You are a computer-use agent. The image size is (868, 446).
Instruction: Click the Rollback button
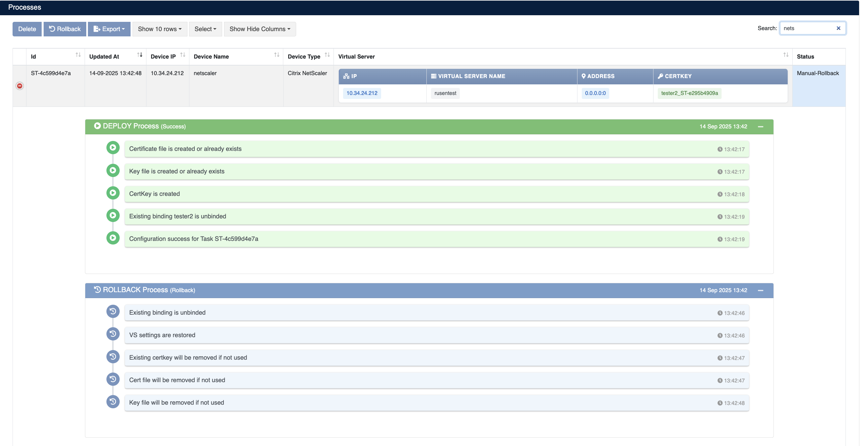coord(65,29)
